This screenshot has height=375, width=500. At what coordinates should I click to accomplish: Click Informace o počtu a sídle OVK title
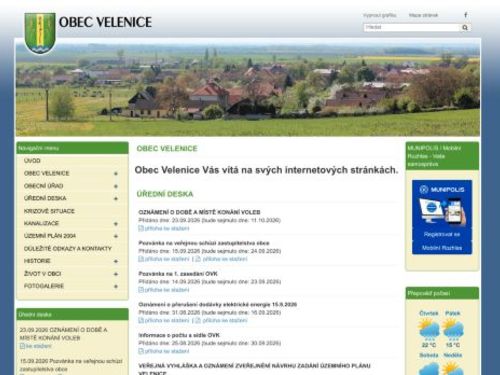(179, 335)
